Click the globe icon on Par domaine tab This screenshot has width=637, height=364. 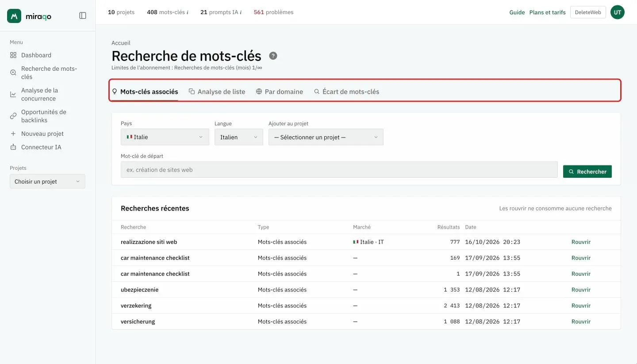click(x=259, y=92)
